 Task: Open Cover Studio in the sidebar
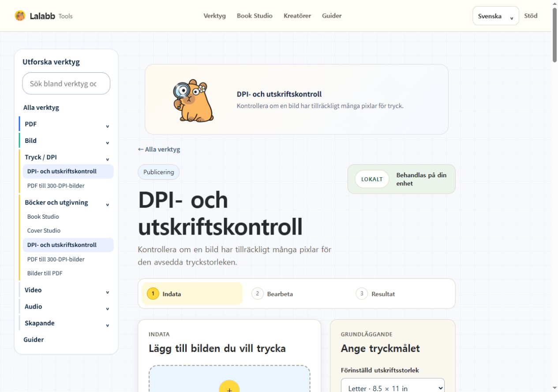[44, 231]
